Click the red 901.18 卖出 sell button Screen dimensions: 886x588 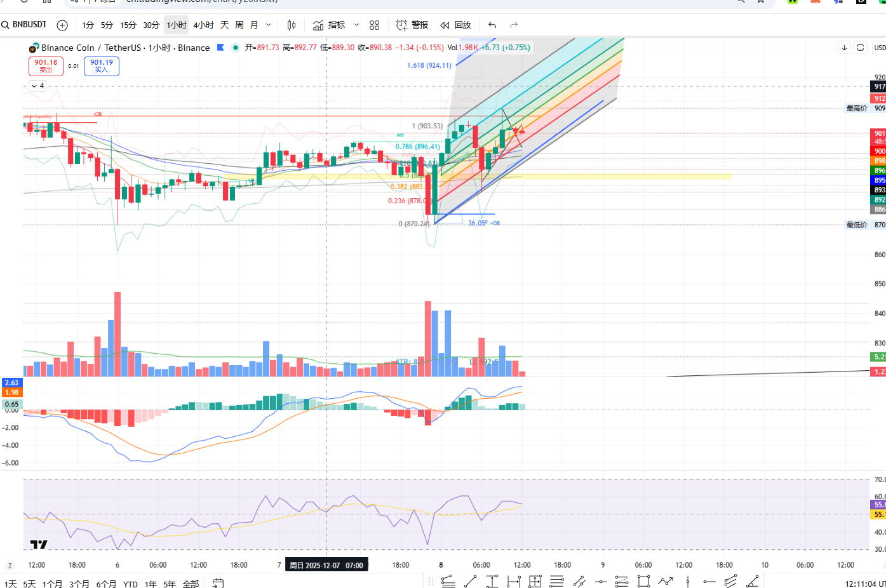tap(46, 66)
